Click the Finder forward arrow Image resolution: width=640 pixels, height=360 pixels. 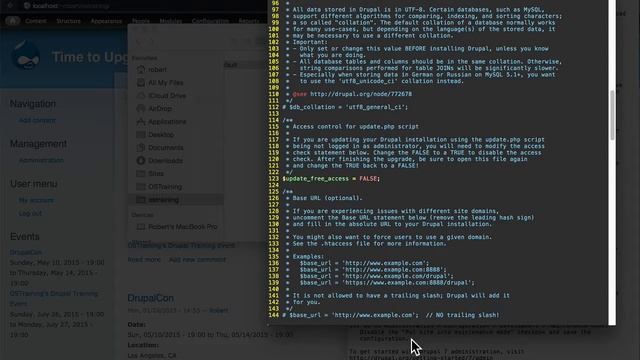coord(152,41)
